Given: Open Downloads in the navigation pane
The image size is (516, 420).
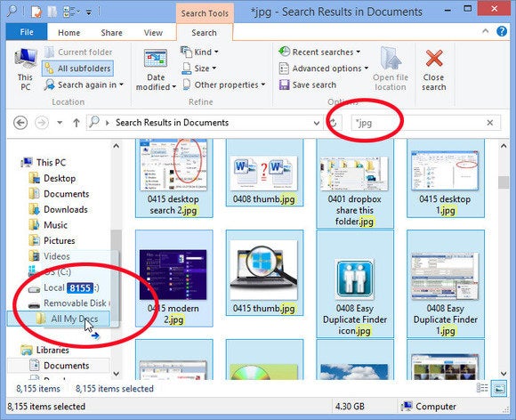Looking at the screenshot, I should [58, 209].
